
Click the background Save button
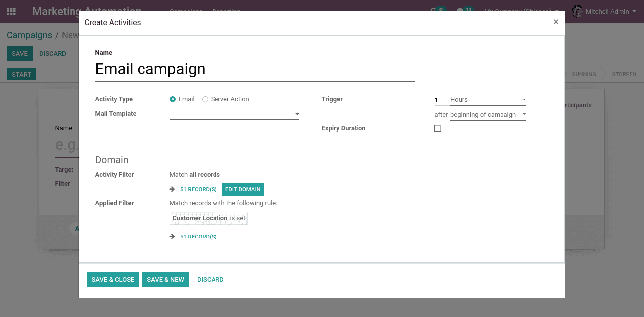tap(20, 53)
